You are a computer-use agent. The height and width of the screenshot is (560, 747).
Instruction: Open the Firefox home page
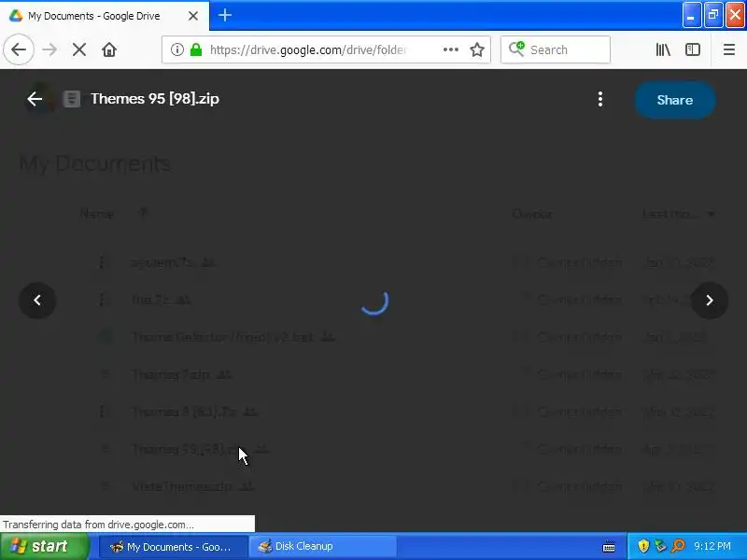109,49
